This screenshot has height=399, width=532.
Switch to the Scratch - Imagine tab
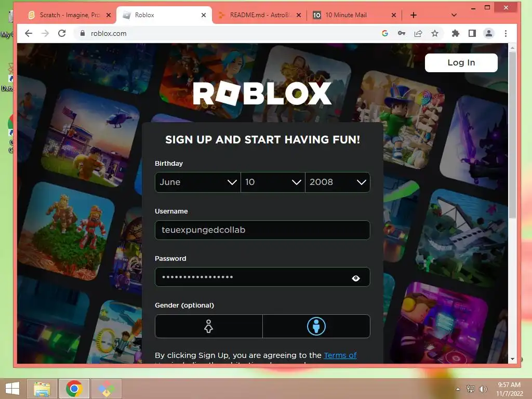coord(69,15)
